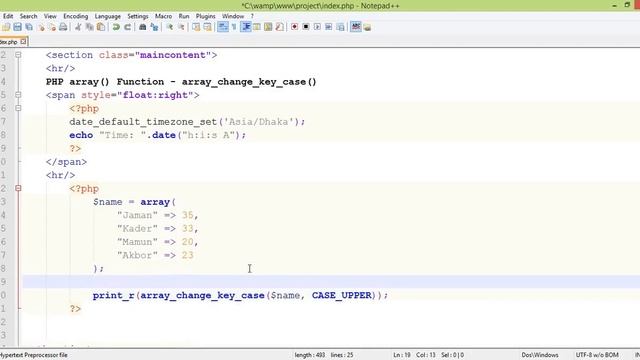Screen dimensions: 640x360
Task: Click the 'Ln : 19' status bar entry
Action: point(402,355)
